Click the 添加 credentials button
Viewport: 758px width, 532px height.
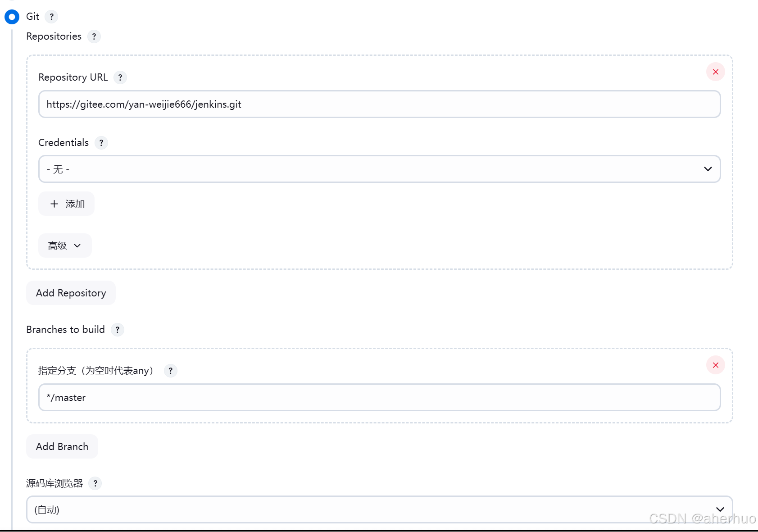click(66, 204)
